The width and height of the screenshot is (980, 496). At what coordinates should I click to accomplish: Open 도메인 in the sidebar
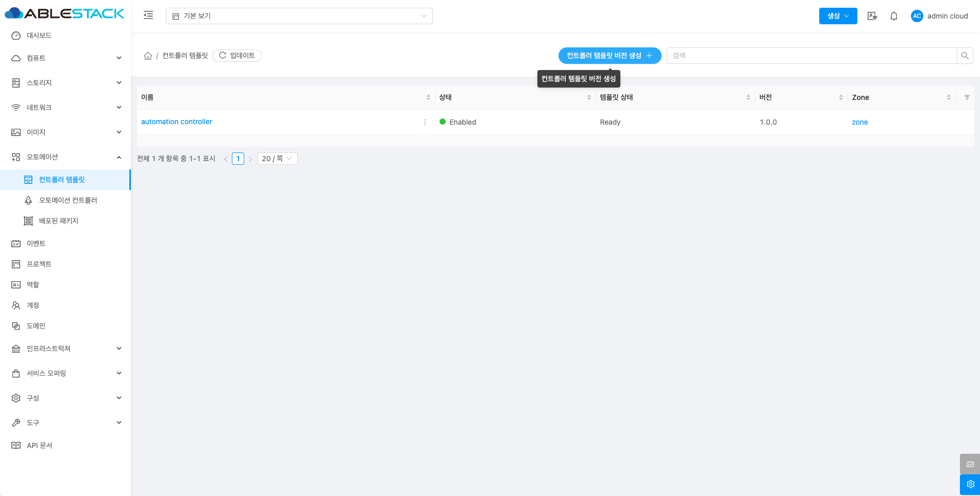[x=65, y=326]
